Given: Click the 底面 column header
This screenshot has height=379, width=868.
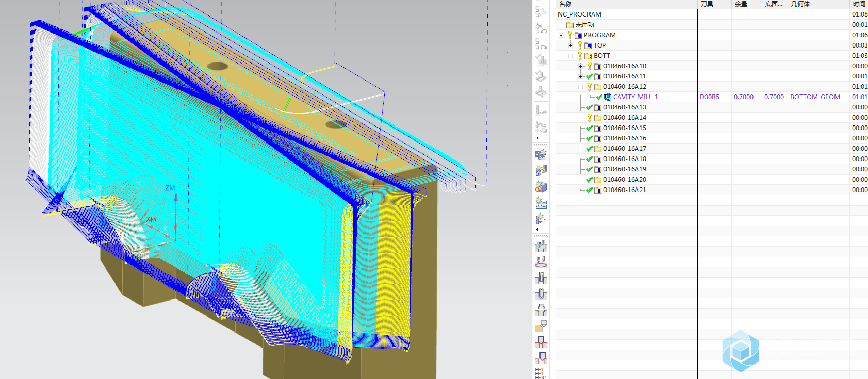Looking at the screenshot, I should (775, 4).
